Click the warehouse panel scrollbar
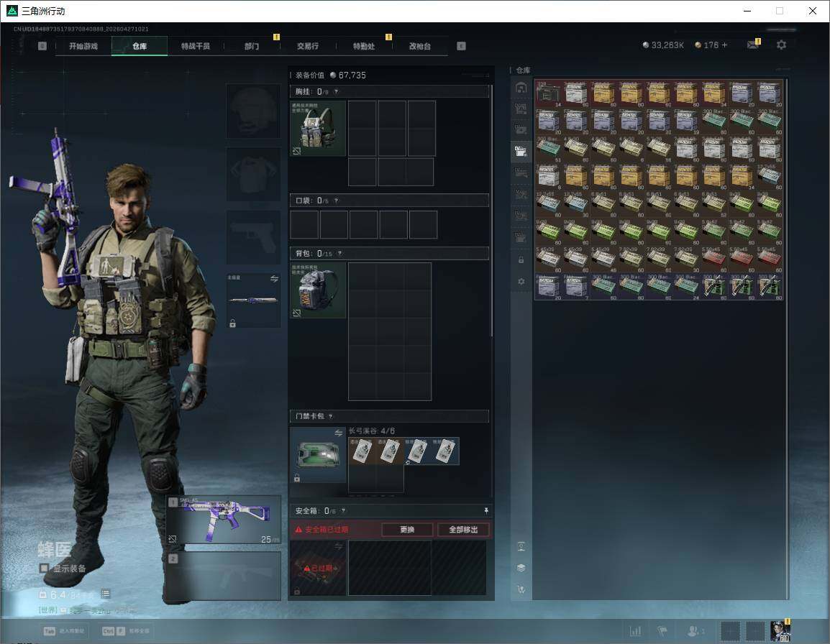Image resolution: width=830 pixels, height=644 pixels. (x=787, y=339)
